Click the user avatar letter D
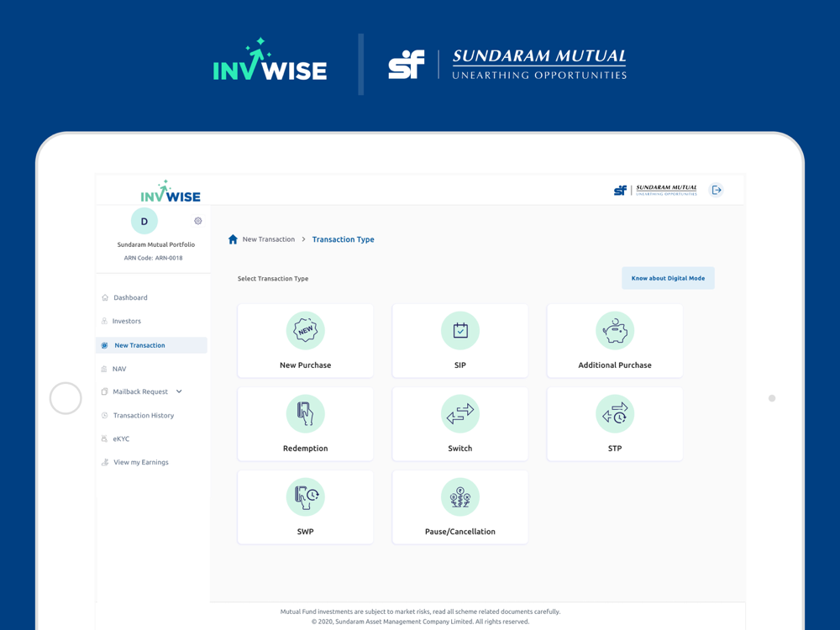This screenshot has width=840, height=630. 144,221
